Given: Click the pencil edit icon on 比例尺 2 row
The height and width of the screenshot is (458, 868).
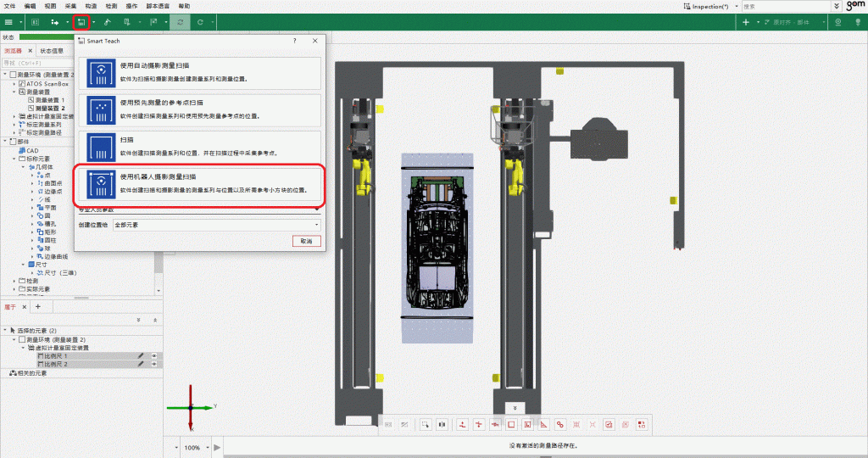Looking at the screenshot, I should pos(141,364).
